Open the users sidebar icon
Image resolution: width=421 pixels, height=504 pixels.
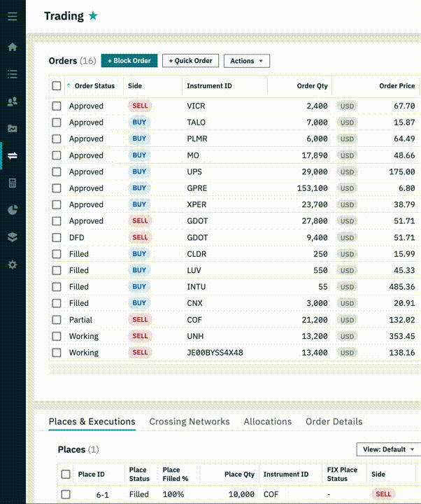12,101
